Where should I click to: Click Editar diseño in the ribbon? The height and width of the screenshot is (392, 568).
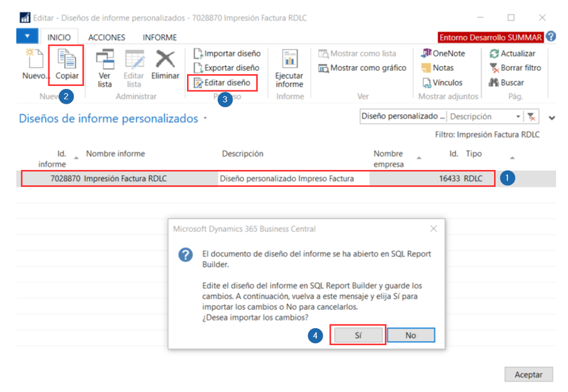(x=222, y=82)
